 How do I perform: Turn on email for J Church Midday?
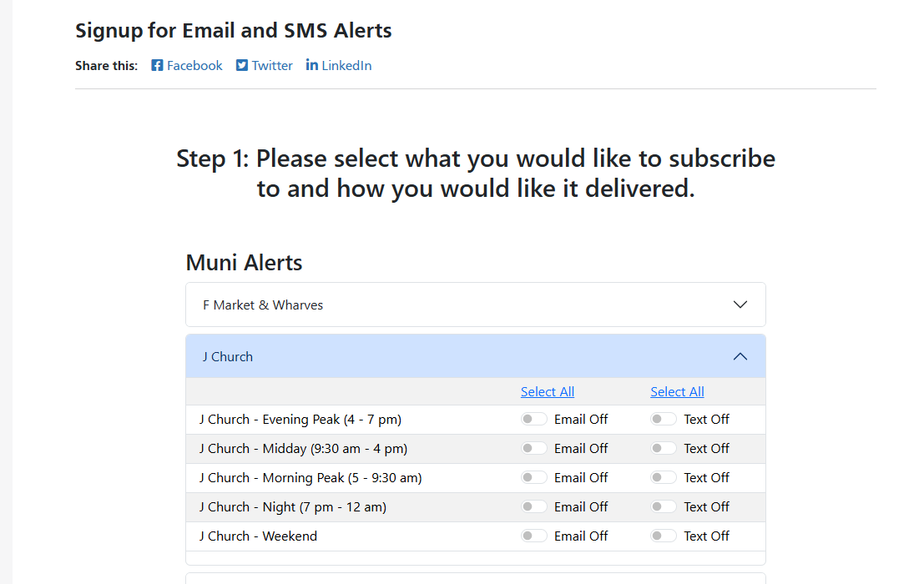click(534, 448)
